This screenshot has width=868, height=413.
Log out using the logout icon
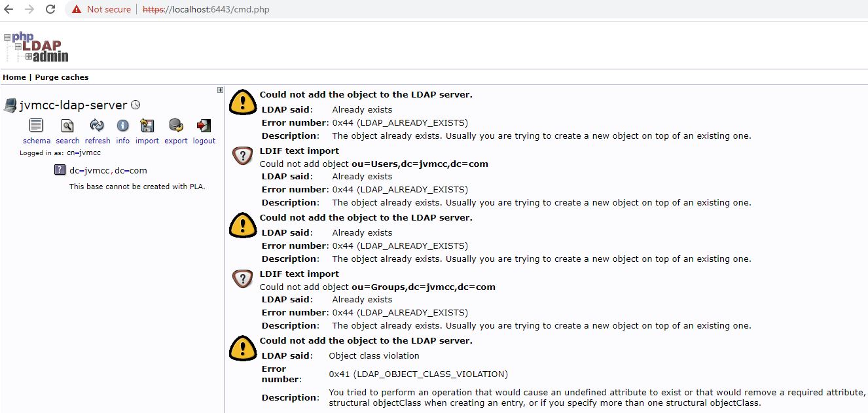tap(204, 126)
